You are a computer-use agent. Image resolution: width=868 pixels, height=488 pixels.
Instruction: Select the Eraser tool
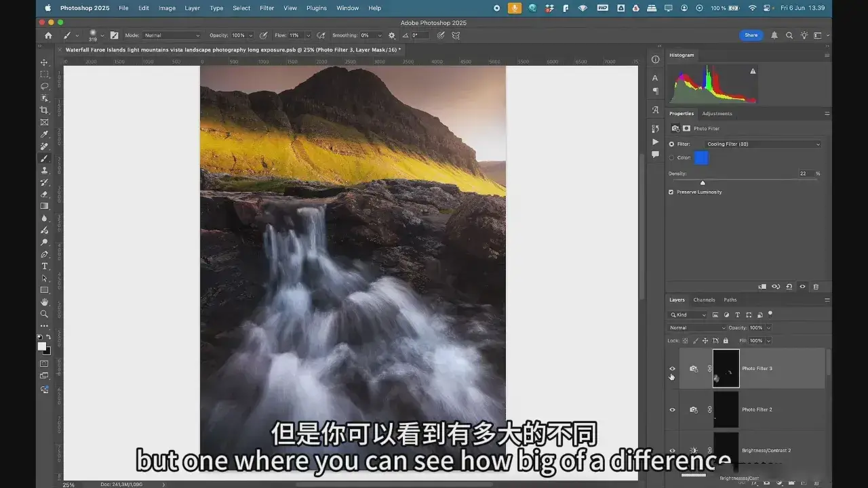45,194
